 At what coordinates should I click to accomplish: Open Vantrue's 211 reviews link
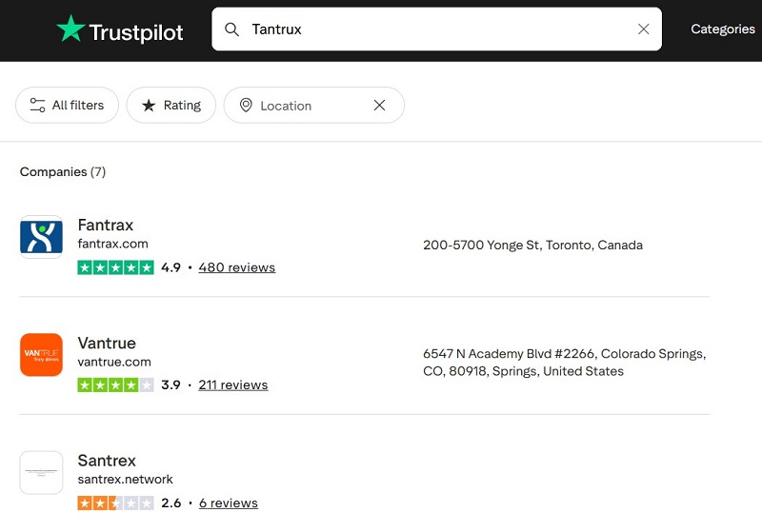coord(232,385)
